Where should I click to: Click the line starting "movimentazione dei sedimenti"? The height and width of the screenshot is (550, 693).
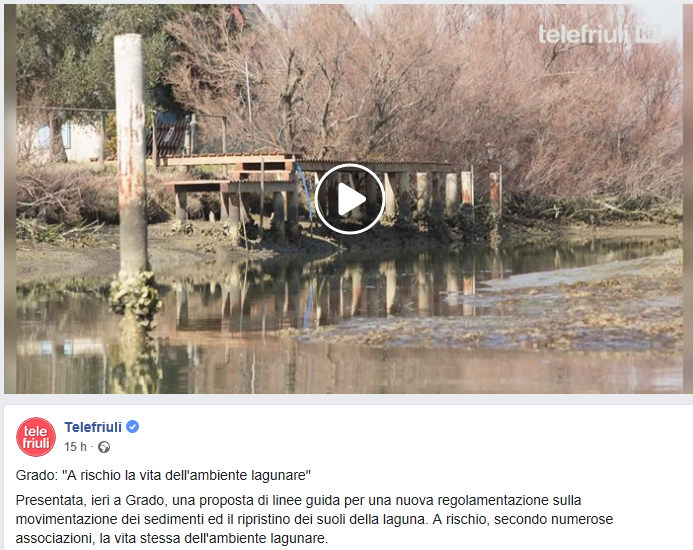314,519
